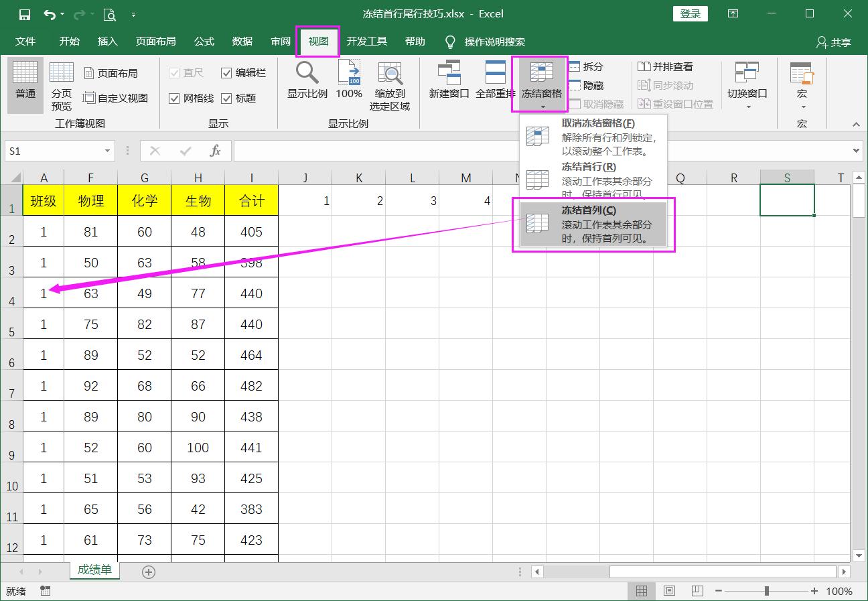This screenshot has width=868, height=601.
Task: Open a 新建窗口 new window
Action: click(448, 82)
